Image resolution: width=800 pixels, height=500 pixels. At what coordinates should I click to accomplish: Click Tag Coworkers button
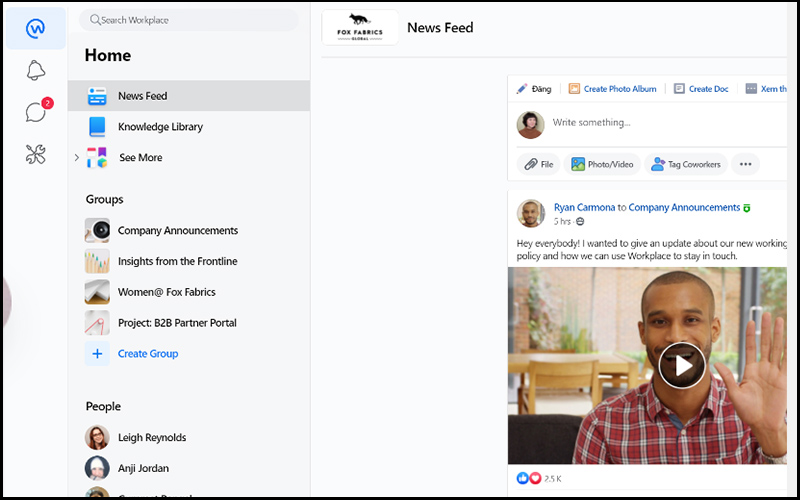point(686,164)
